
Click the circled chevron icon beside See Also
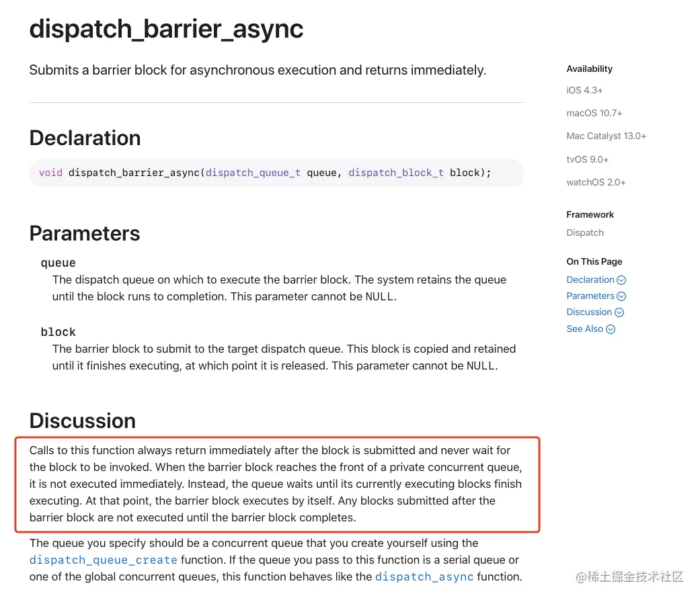(x=611, y=329)
